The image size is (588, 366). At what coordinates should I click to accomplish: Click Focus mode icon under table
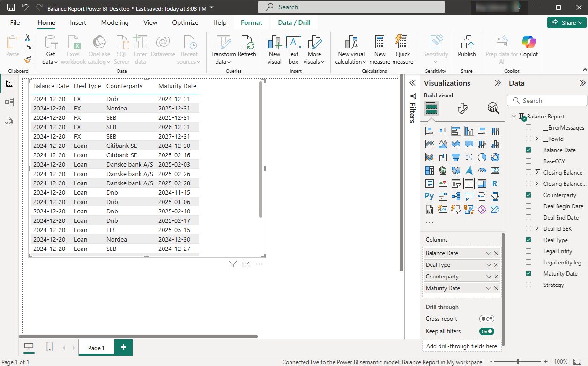pos(246,264)
